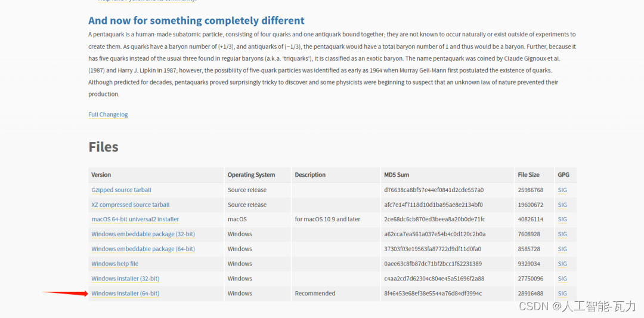Click file size 40826114

point(531,220)
